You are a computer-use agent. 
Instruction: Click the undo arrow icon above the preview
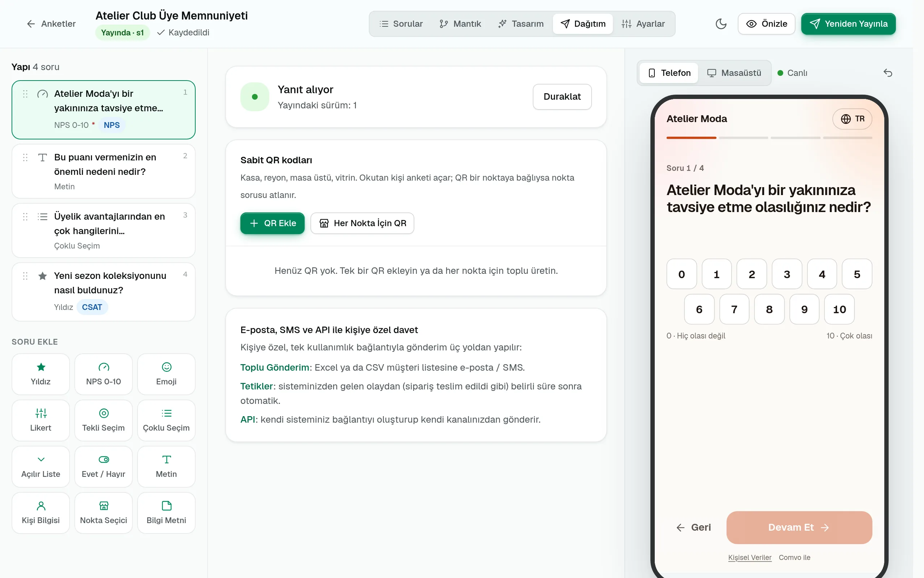pos(887,73)
